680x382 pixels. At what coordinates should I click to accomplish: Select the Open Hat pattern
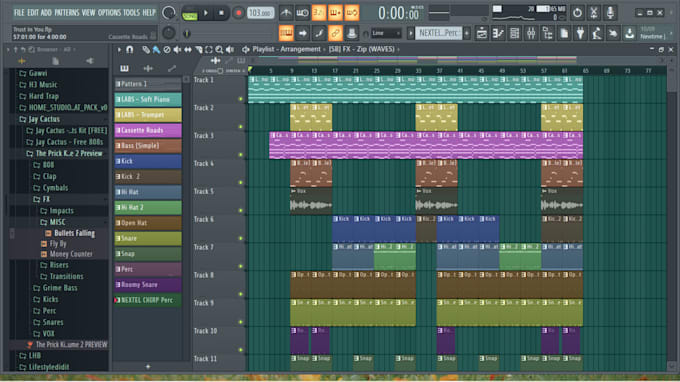click(x=148, y=223)
